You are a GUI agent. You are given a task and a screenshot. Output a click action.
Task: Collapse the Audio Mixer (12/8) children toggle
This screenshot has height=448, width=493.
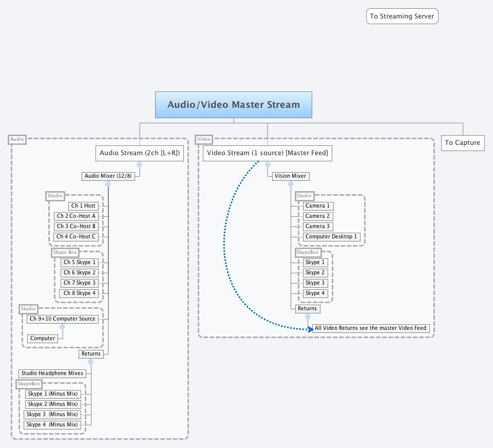(108, 184)
